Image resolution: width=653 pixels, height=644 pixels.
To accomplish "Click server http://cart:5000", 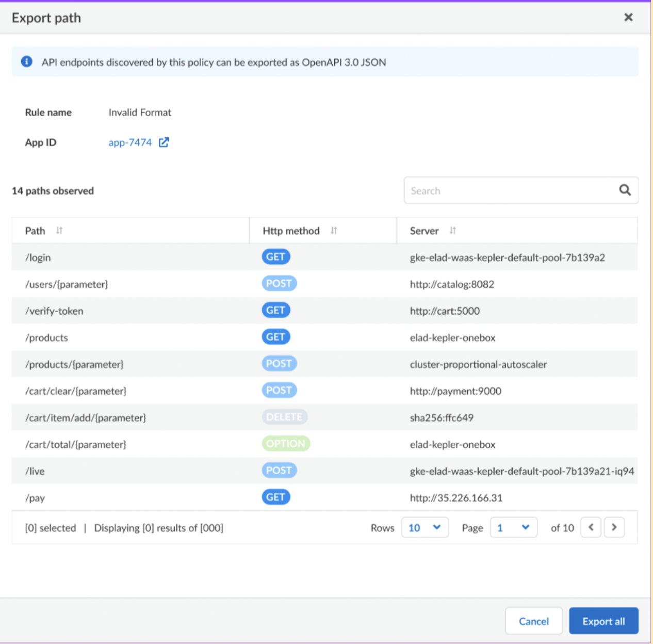I will 445,311.
